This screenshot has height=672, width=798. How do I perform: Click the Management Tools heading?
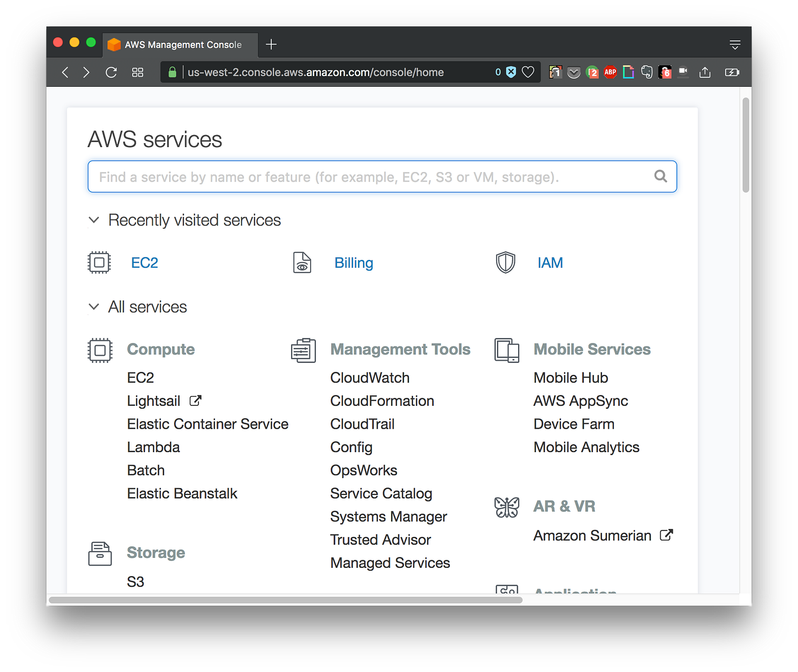(400, 349)
